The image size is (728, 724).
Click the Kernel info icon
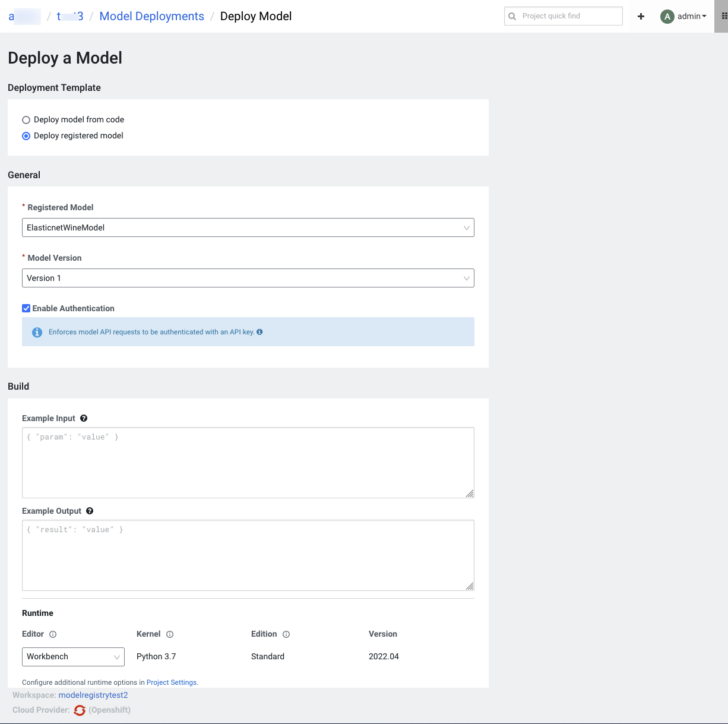(170, 634)
